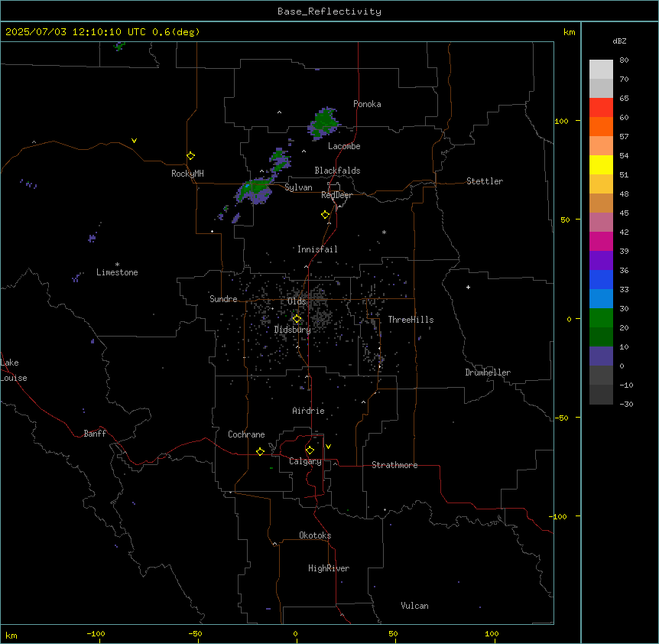Click the Okotoks label
The height and width of the screenshot is (644, 659).
pos(315,535)
